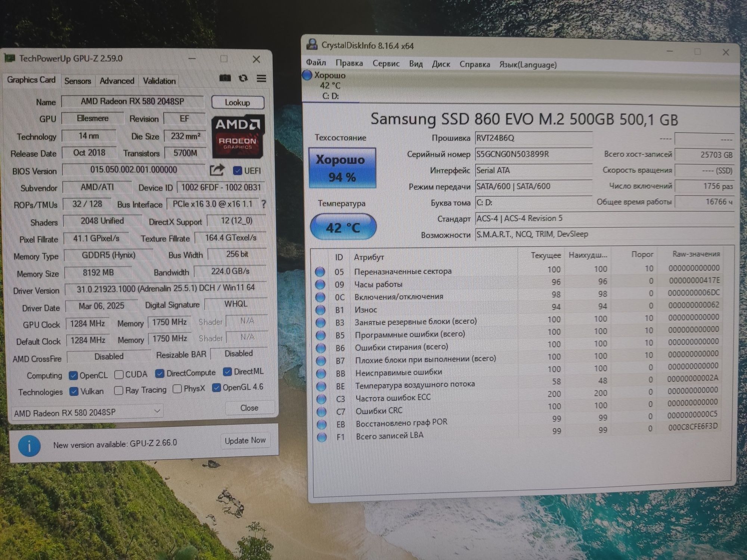Click the GPU-Z title bar app icon
The height and width of the screenshot is (560, 747).
point(10,59)
